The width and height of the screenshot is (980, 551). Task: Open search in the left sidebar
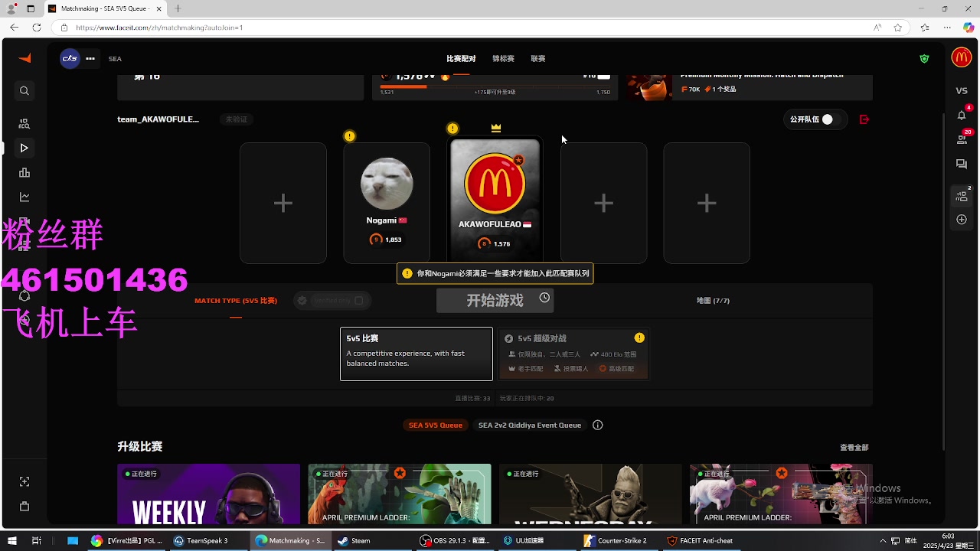(x=24, y=91)
